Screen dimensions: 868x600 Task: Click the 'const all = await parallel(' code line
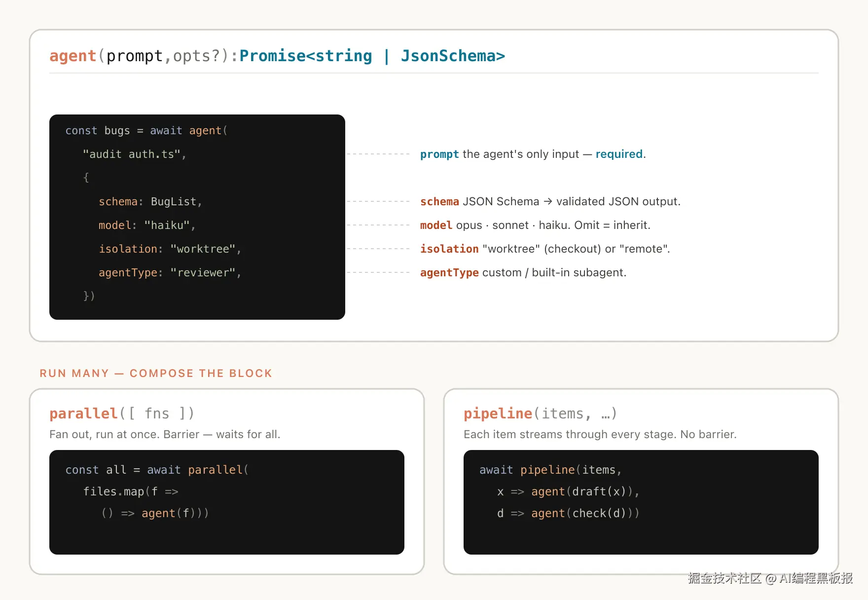tap(157, 470)
